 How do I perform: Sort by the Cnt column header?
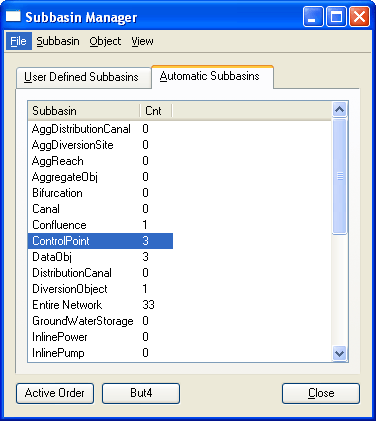156,111
